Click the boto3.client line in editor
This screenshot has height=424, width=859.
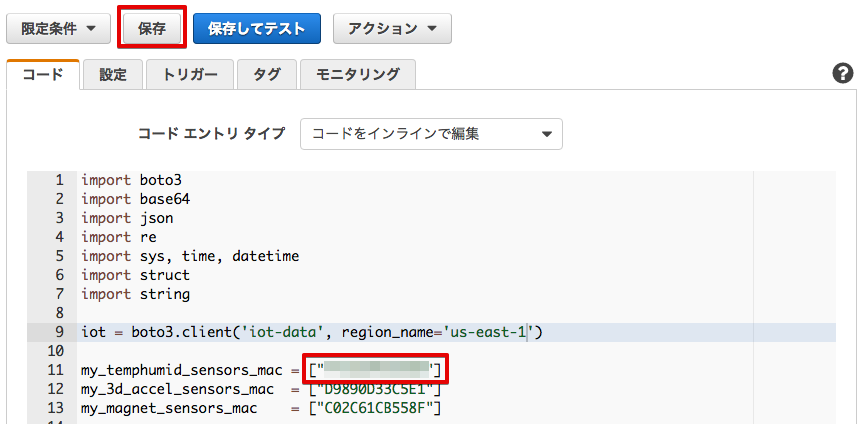pyautogui.click(x=312, y=333)
